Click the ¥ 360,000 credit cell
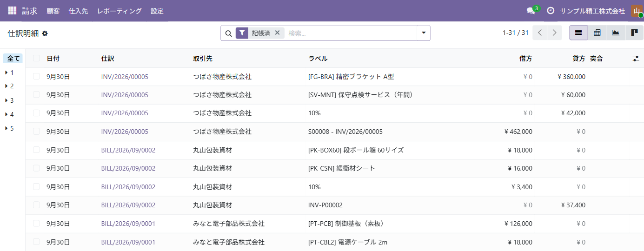Image resolution: width=644 pixels, height=251 pixels. tap(571, 77)
